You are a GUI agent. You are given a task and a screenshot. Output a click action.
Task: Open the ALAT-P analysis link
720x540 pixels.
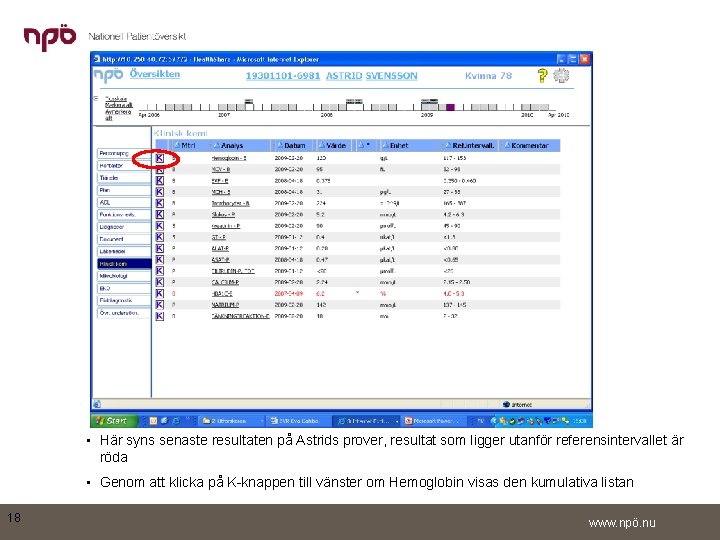pos(220,248)
